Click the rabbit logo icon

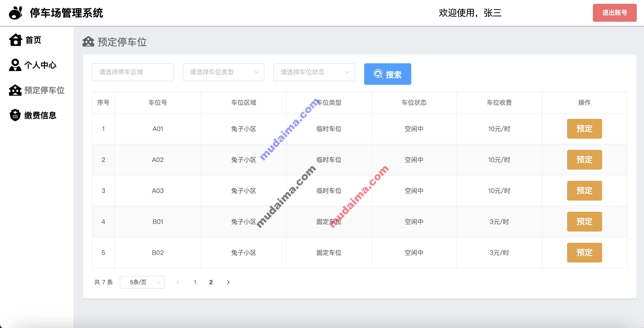(x=15, y=13)
